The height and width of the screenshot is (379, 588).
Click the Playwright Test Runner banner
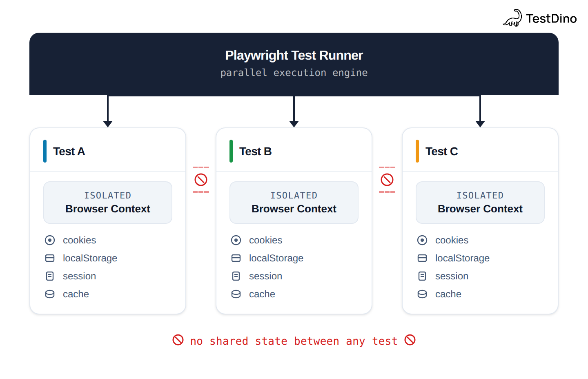tap(294, 63)
